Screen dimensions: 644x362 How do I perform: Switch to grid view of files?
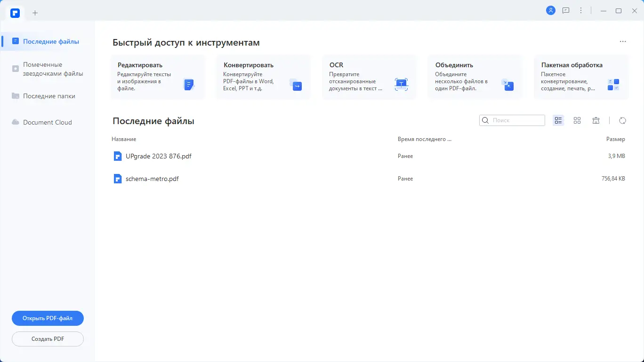pos(577,120)
